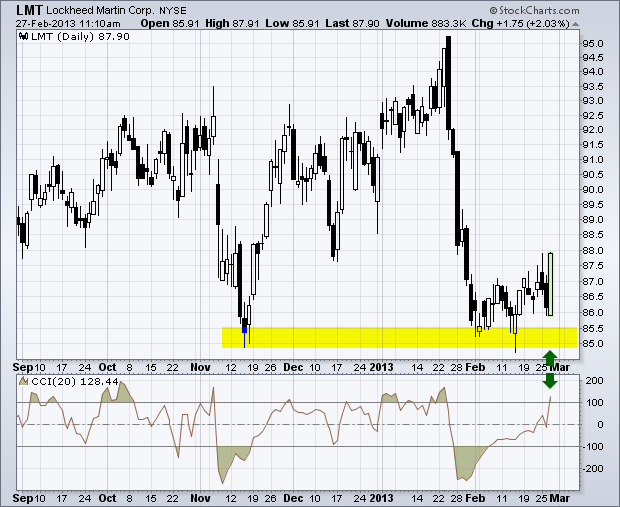
Task: Click 2013 on the CCI panel date axis
Action: point(382,498)
